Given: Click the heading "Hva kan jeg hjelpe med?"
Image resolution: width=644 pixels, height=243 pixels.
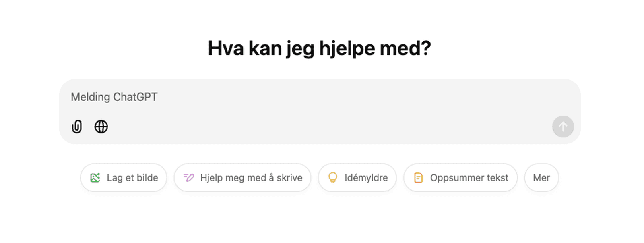Looking at the screenshot, I should 319,48.
